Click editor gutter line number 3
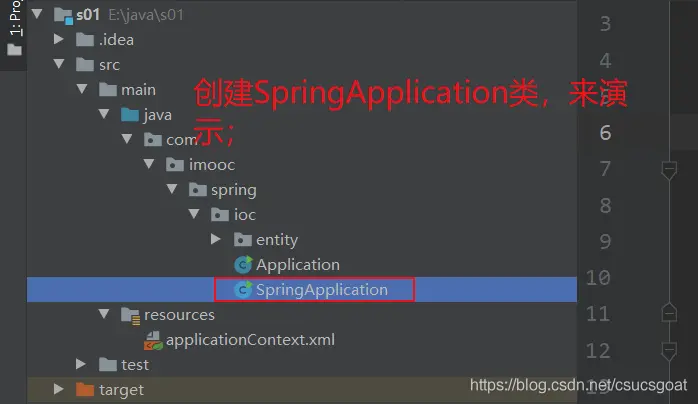This screenshot has width=698, height=404. 605,24
